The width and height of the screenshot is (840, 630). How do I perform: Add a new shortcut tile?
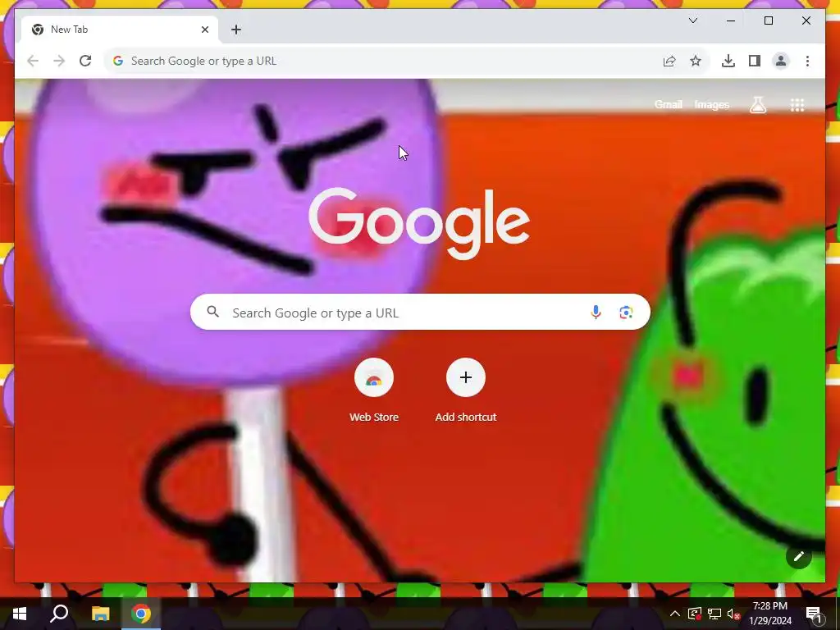point(466,390)
